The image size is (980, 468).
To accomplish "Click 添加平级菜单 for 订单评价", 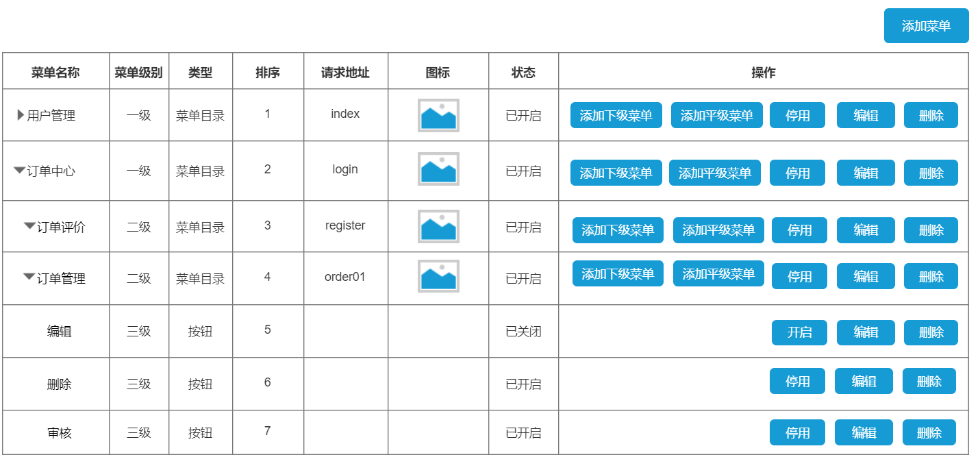I will [718, 230].
